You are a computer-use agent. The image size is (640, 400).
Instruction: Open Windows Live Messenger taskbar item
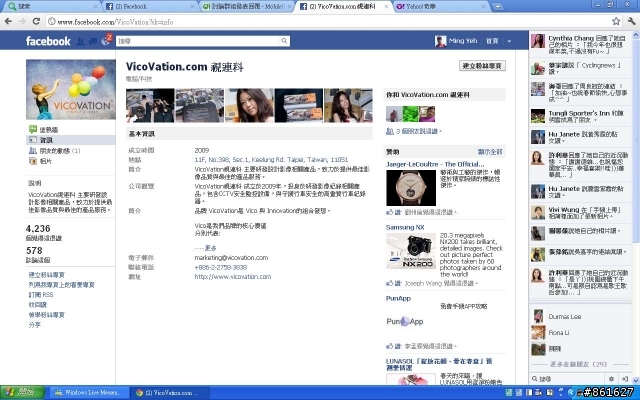[90, 393]
